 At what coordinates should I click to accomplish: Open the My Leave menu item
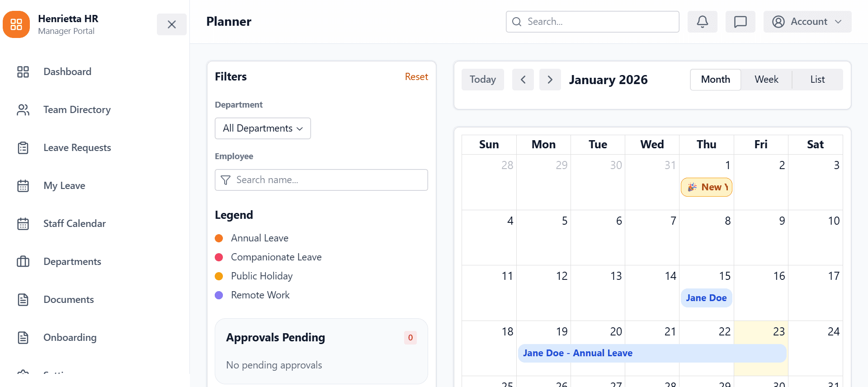tap(64, 185)
